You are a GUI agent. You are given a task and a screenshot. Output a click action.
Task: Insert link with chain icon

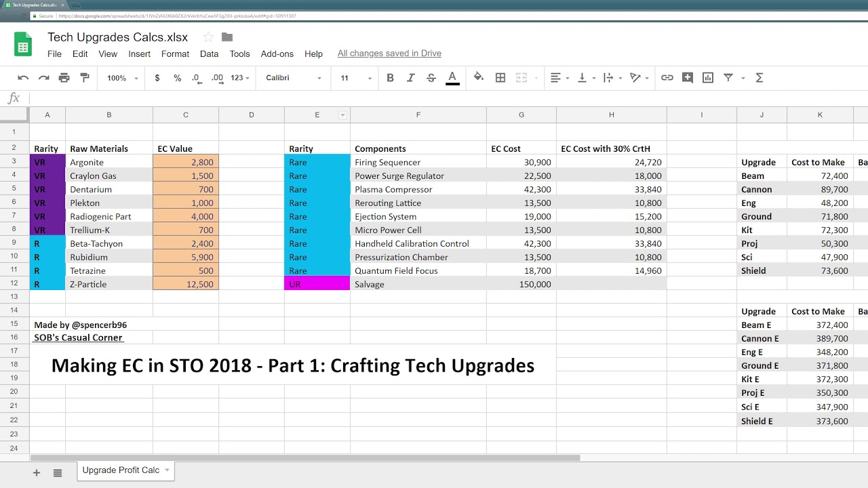(667, 78)
